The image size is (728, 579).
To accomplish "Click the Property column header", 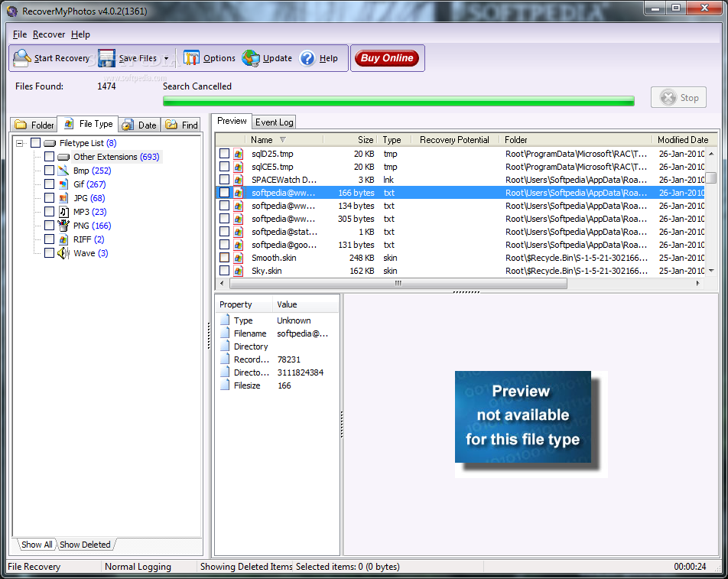I will pos(244,304).
